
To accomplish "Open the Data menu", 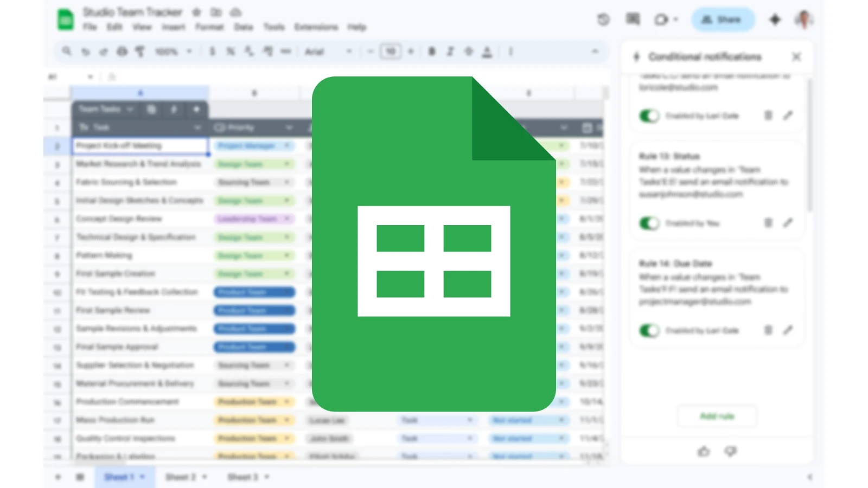I will 244,27.
